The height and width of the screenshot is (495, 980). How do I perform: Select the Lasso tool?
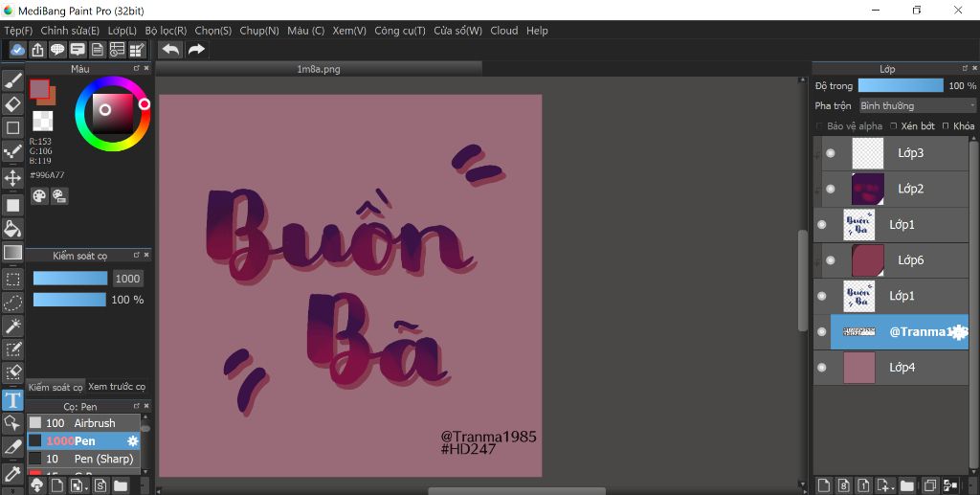(12, 303)
